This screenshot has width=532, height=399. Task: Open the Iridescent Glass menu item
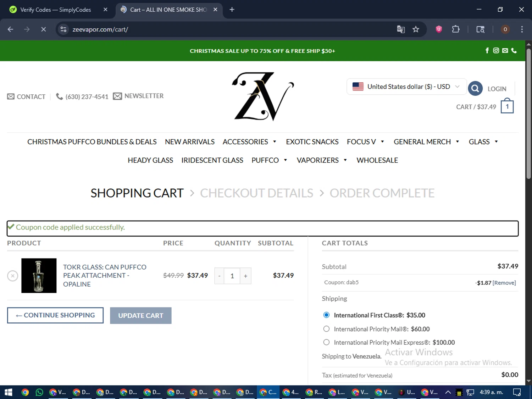pos(212,160)
